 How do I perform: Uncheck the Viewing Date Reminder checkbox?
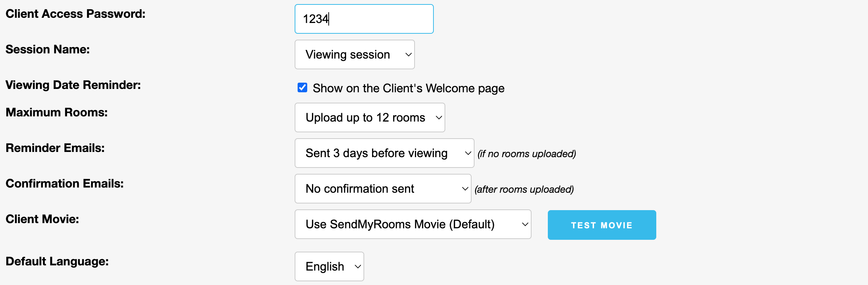point(302,87)
